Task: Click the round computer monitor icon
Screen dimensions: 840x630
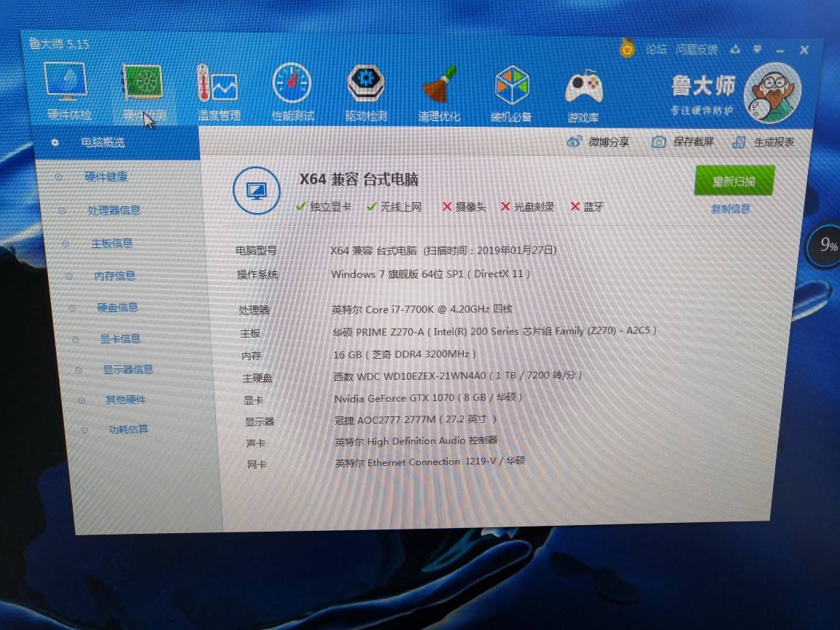Action: pos(257,190)
